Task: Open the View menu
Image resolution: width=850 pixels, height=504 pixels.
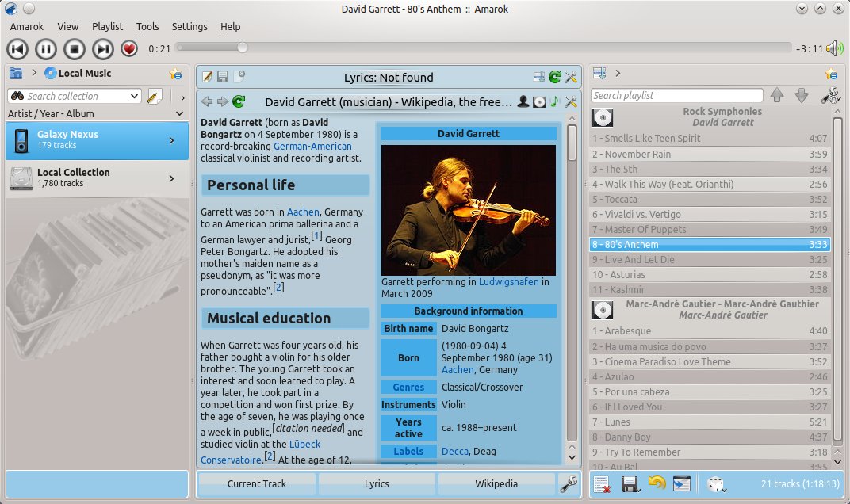Action: coord(67,27)
